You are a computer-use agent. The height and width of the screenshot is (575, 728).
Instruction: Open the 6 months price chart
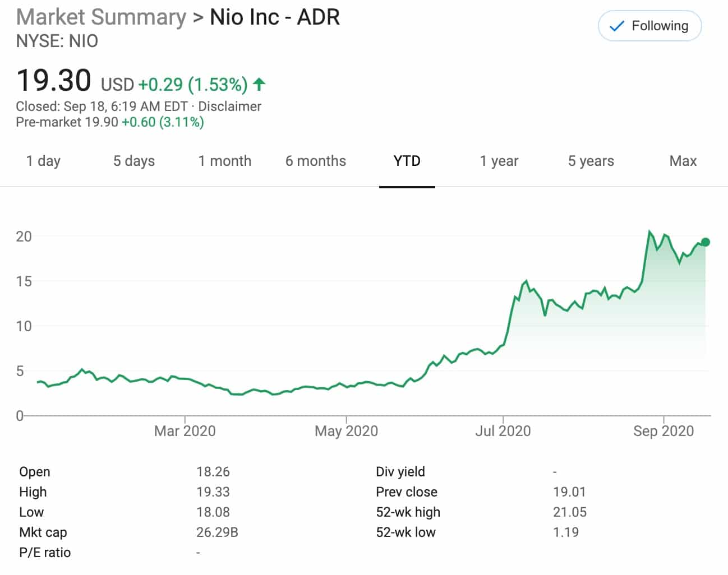(315, 161)
